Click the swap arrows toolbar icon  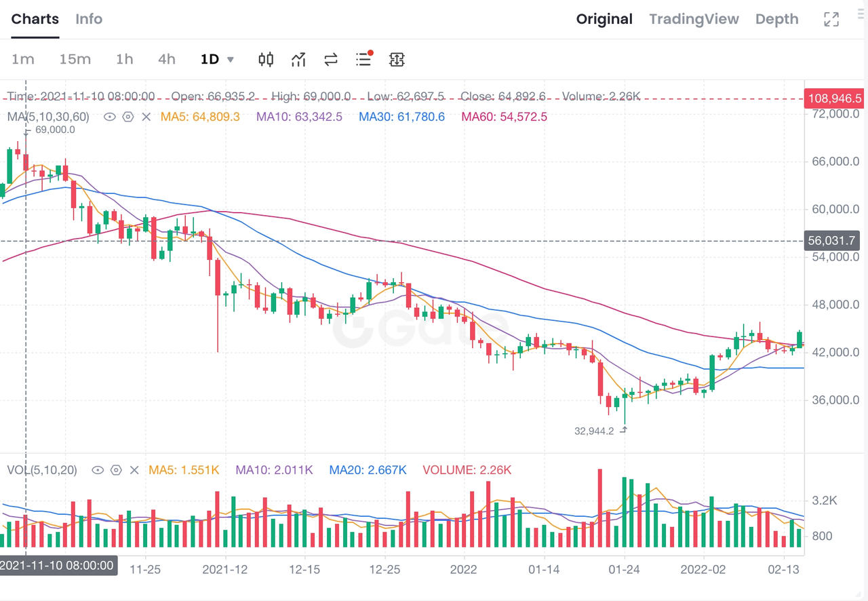click(331, 60)
